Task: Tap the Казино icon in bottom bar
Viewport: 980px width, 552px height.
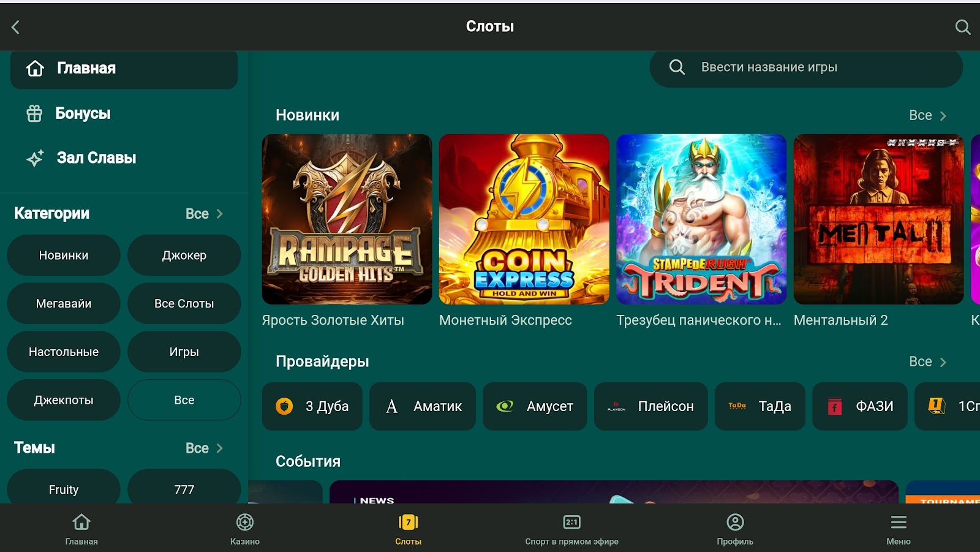Action: point(245,529)
